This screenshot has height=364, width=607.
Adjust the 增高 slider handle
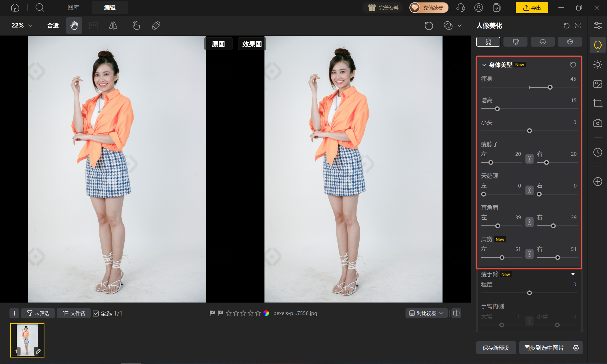(497, 109)
